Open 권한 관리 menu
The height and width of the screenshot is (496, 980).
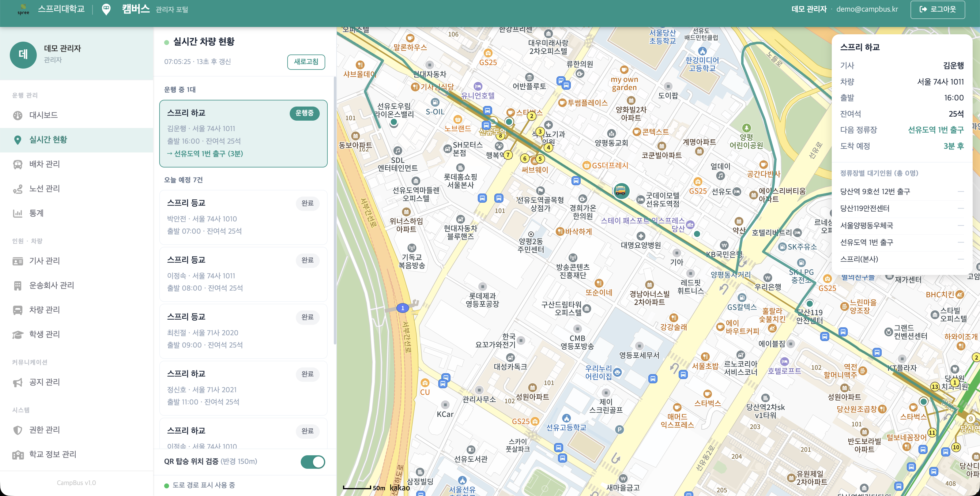pos(77,430)
